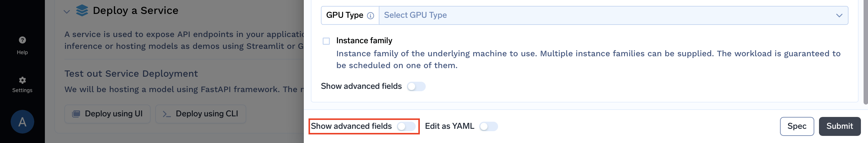This screenshot has height=143, width=868.
Task: Click the window icon on Deploy using UI
Action: point(76,114)
